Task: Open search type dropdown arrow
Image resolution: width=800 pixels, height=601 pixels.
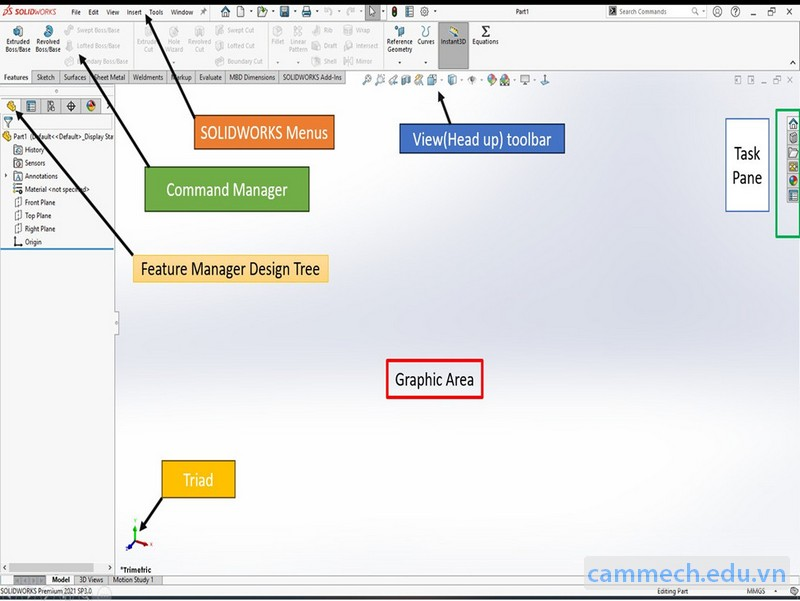Action: point(703,11)
